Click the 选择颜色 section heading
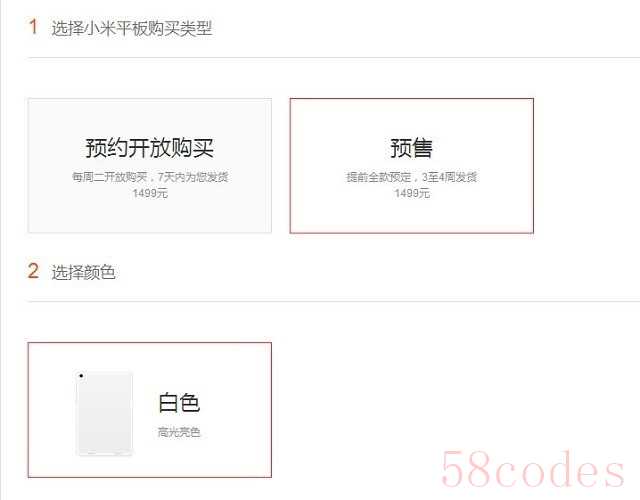This screenshot has width=640, height=500. [83, 272]
